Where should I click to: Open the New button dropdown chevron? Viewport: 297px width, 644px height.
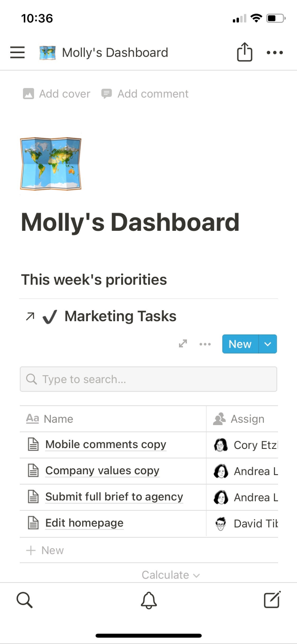(268, 344)
